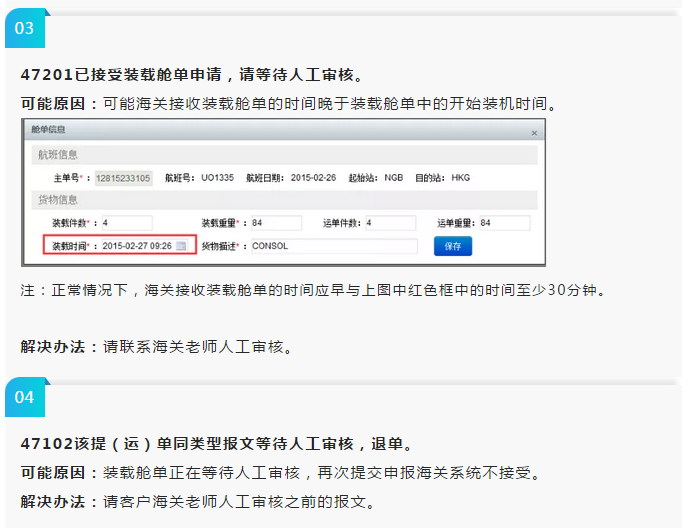Click the 航班信息 section header
The width and height of the screenshot is (688, 528).
pyautogui.click(x=58, y=155)
